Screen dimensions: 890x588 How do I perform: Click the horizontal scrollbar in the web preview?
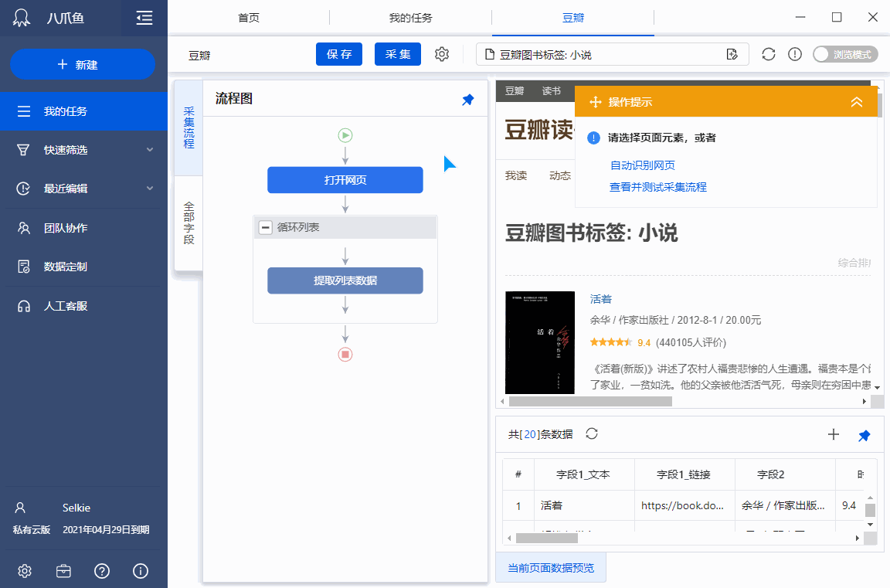tap(590, 402)
